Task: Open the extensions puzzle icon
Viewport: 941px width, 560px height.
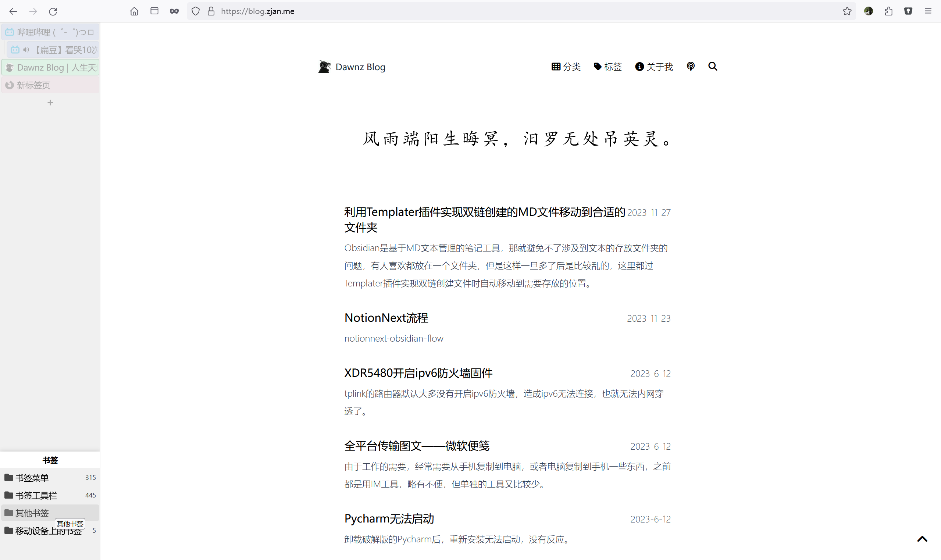Action: [x=888, y=11]
